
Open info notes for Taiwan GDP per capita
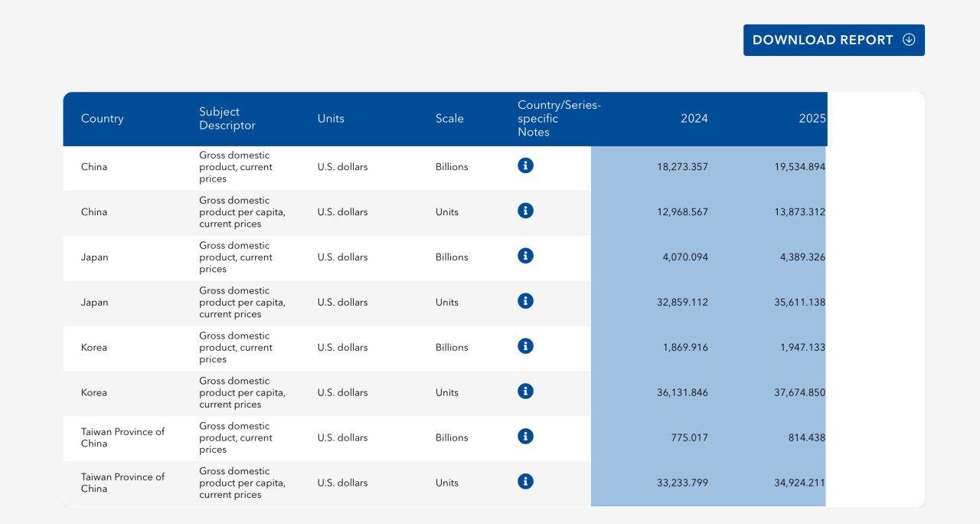click(525, 482)
